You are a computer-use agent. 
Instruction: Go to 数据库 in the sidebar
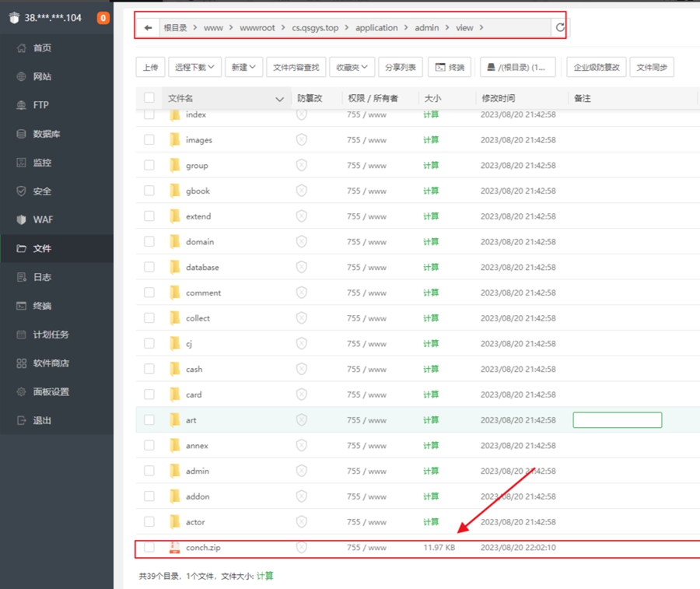pyautogui.click(x=46, y=134)
